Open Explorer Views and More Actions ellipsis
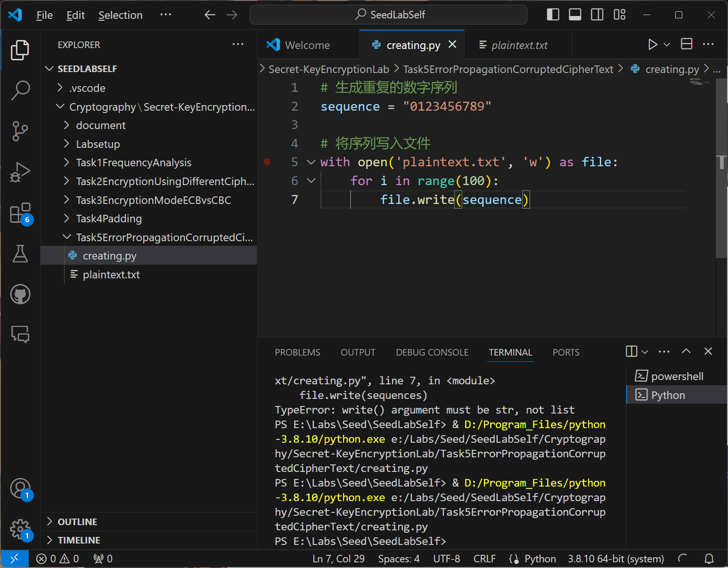 238,44
